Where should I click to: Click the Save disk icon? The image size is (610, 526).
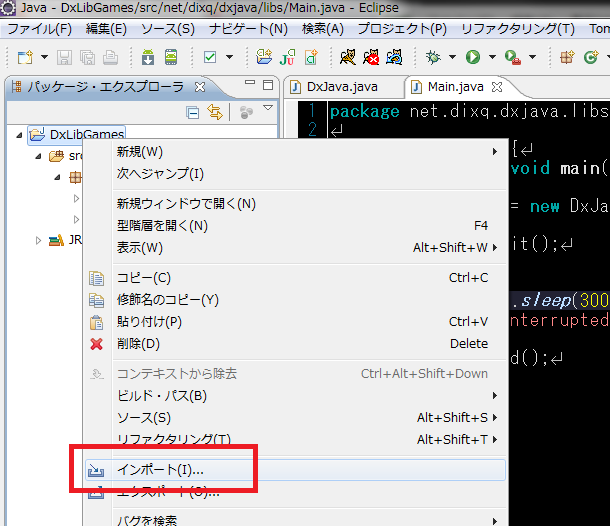click(x=64, y=58)
